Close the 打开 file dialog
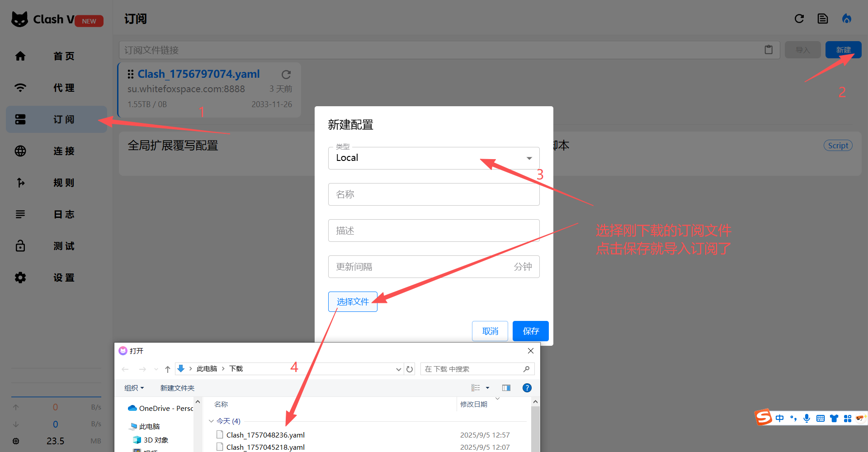This screenshot has height=452, width=868. (531, 351)
